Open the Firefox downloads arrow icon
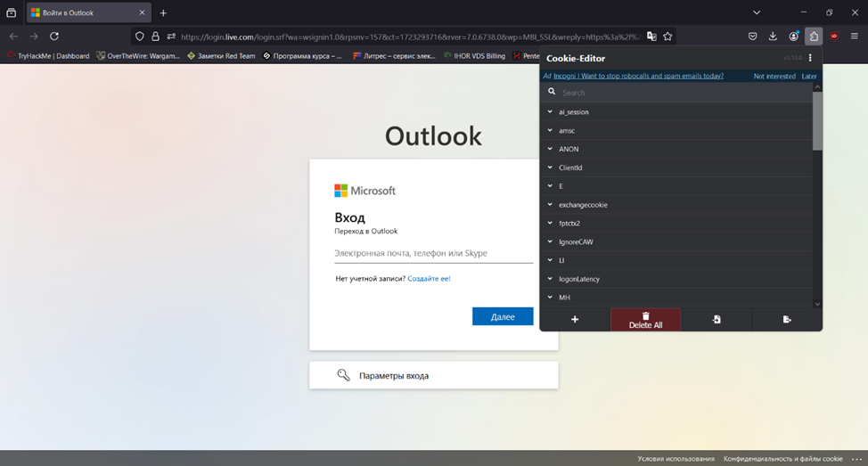 pyautogui.click(x=773, y=36)
